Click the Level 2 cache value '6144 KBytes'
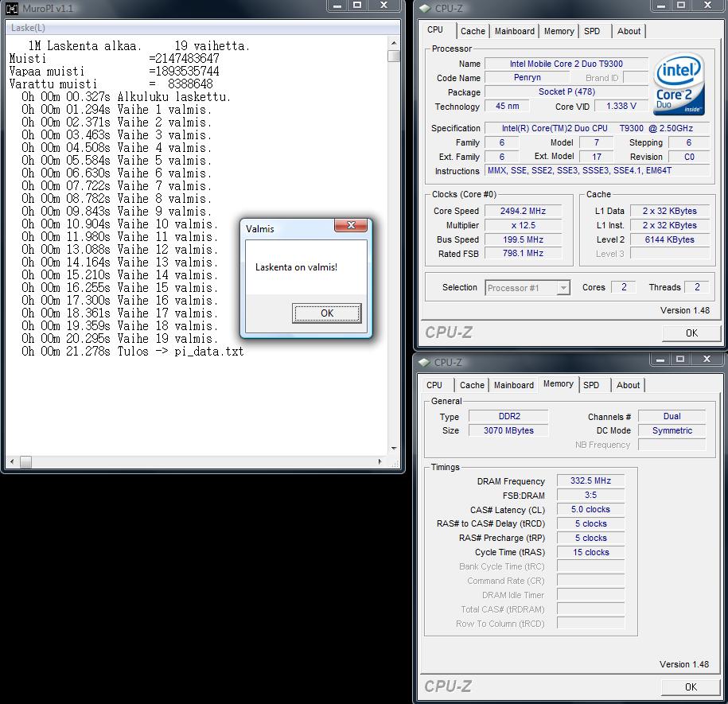The width and height of the screenshot is (728, 704). tap(669, 239)
